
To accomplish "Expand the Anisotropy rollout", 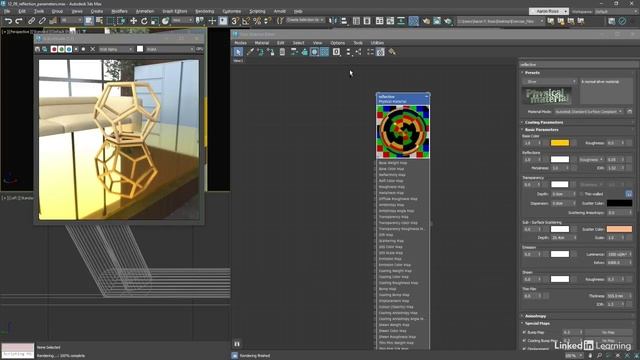I will [535, 316].
